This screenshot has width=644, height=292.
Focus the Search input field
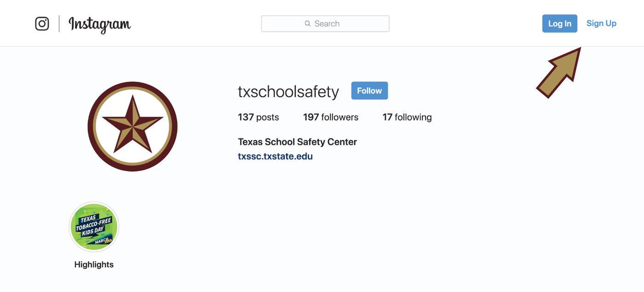325,23
